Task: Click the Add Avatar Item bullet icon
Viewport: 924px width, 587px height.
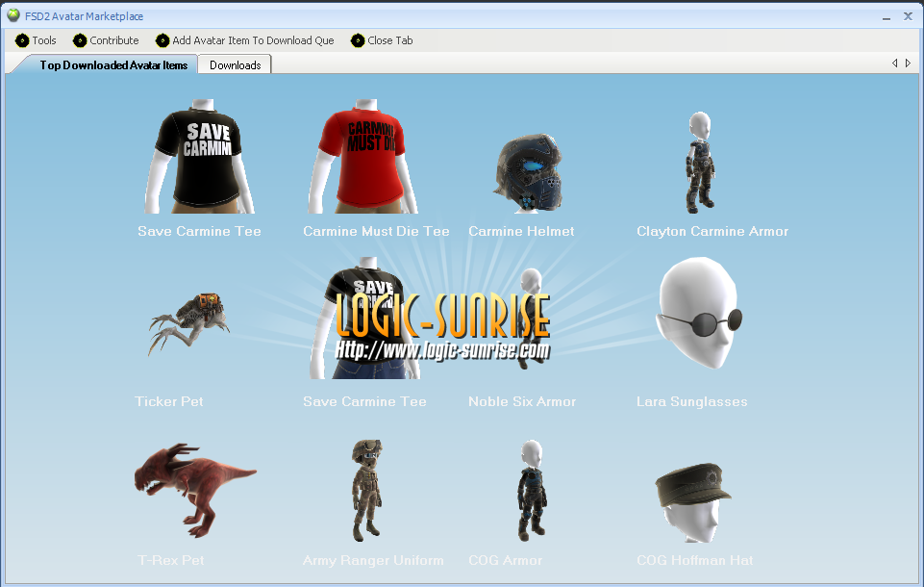Action: [162, 40]
